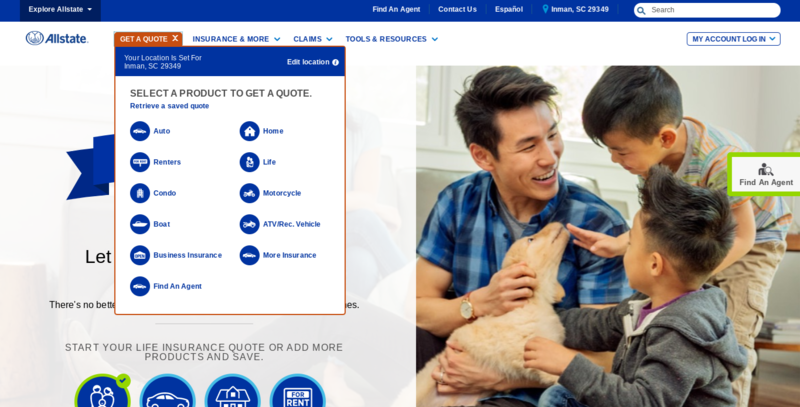Choose the Renters quote link

point(167,162)
